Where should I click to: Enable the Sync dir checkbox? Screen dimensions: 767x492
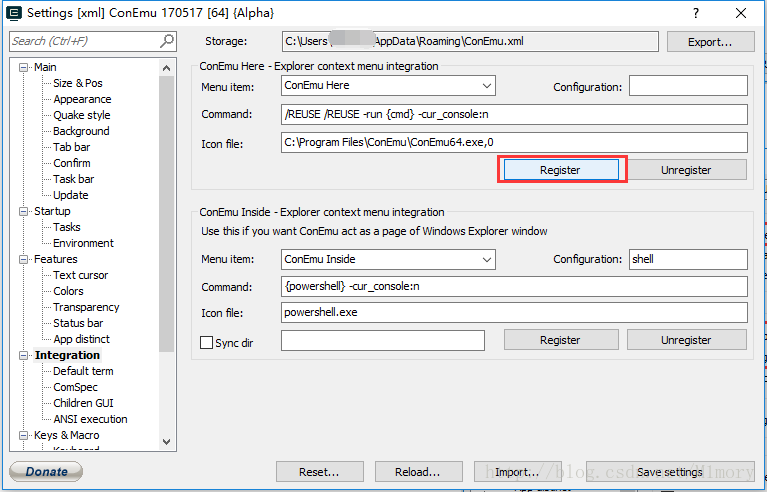[206, 342]
